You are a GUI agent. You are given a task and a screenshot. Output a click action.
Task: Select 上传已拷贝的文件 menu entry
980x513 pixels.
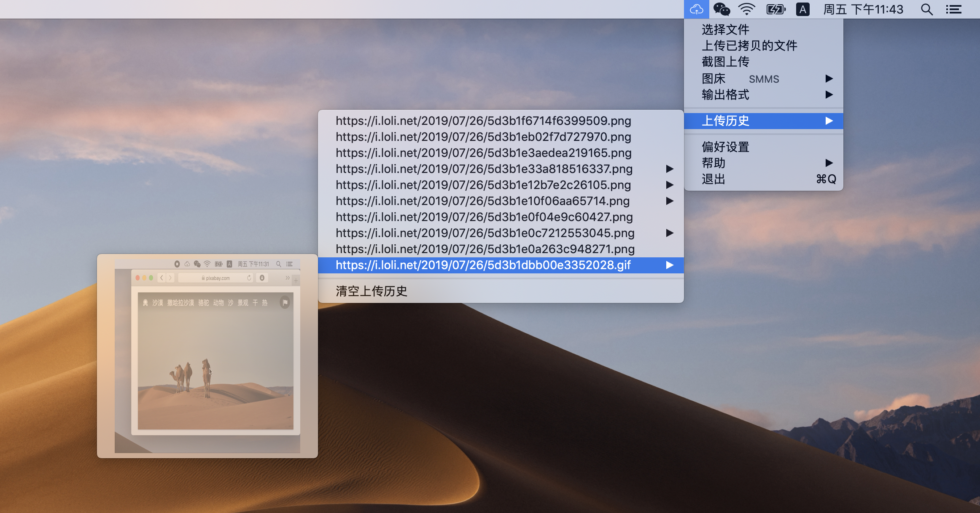pos(749,46)
